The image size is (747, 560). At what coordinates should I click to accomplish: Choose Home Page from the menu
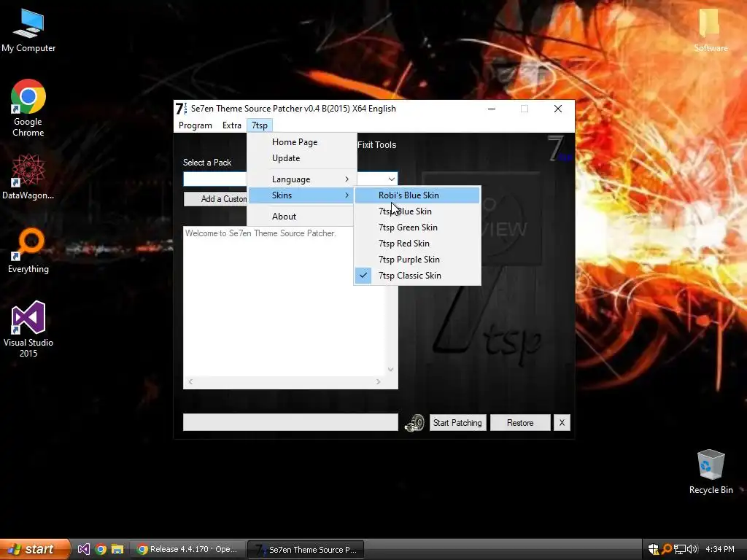pyautogui.click(x=302, y=142)
